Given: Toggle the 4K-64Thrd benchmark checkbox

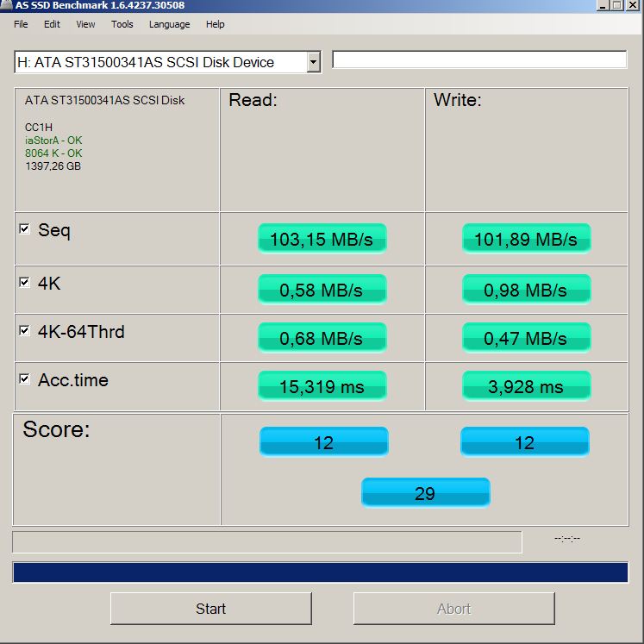Looking at the screenshot, I should 25,331.
